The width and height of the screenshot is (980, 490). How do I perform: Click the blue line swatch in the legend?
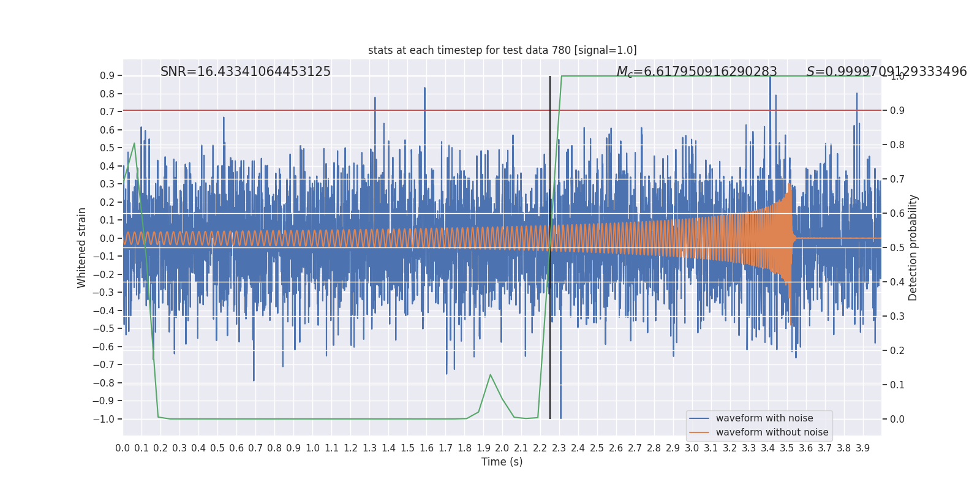coord(699,418)
